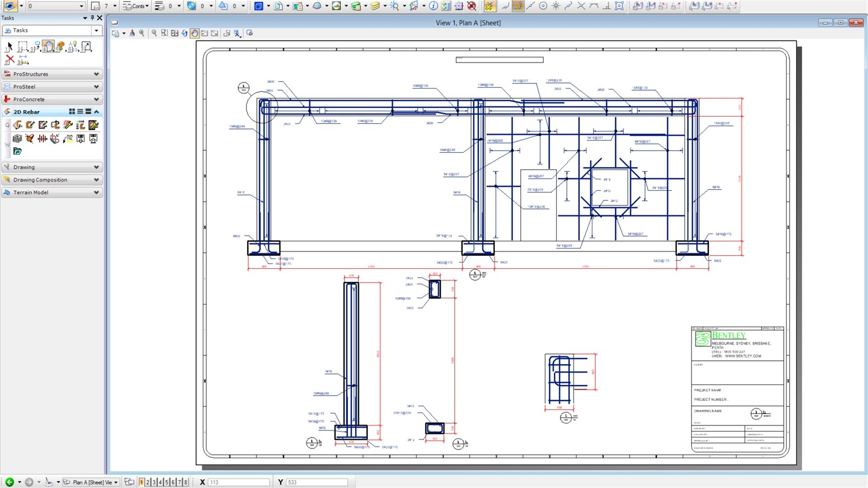
Task: Select the Center snap mode icon
Action: coord(543,6)
